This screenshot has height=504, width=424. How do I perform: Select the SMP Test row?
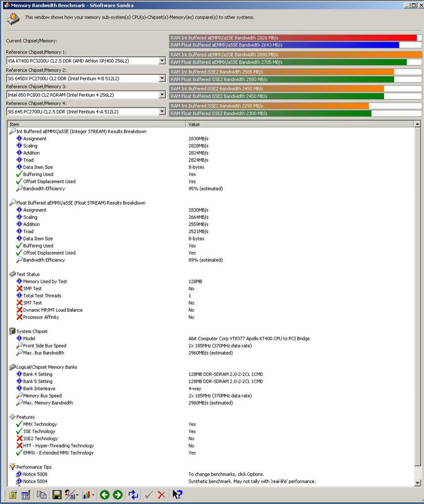pos(32,288)
